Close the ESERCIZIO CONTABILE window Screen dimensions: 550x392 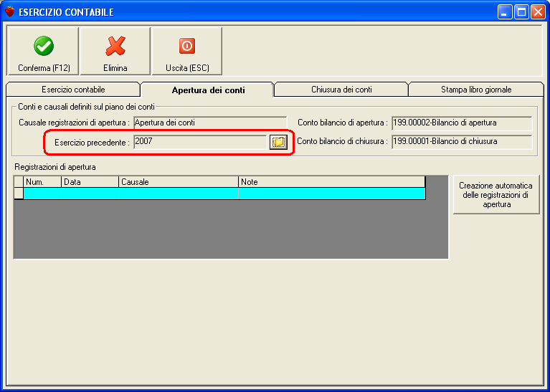click(538, 12)
